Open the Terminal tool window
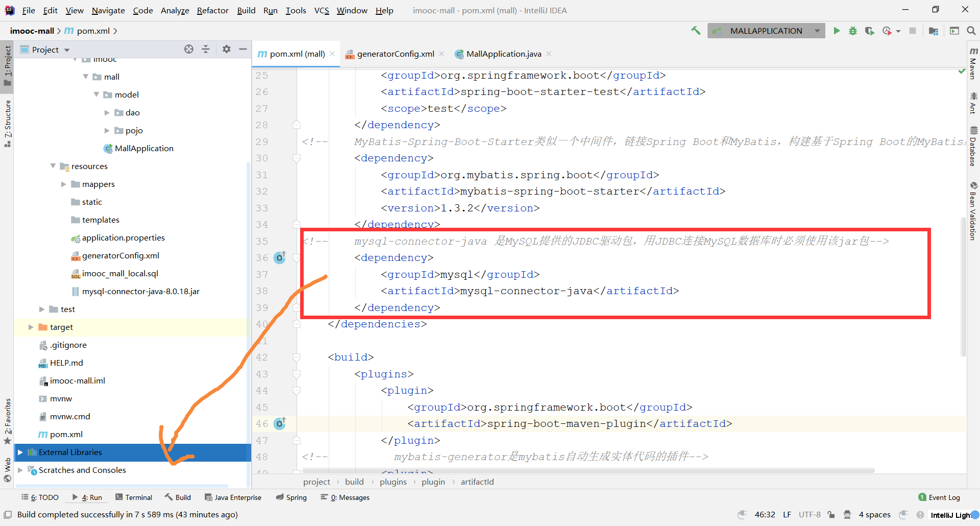Viewport: 980px width, 526px height. [134, 497]
